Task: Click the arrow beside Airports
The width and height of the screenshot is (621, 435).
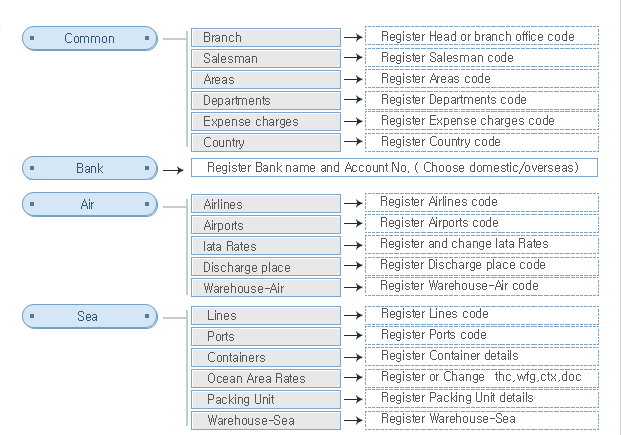Action: 353,225
